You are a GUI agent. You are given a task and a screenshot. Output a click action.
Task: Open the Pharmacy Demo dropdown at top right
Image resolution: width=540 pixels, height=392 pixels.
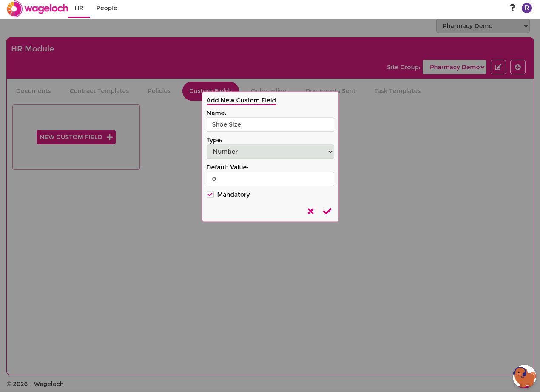pos(483,26)
